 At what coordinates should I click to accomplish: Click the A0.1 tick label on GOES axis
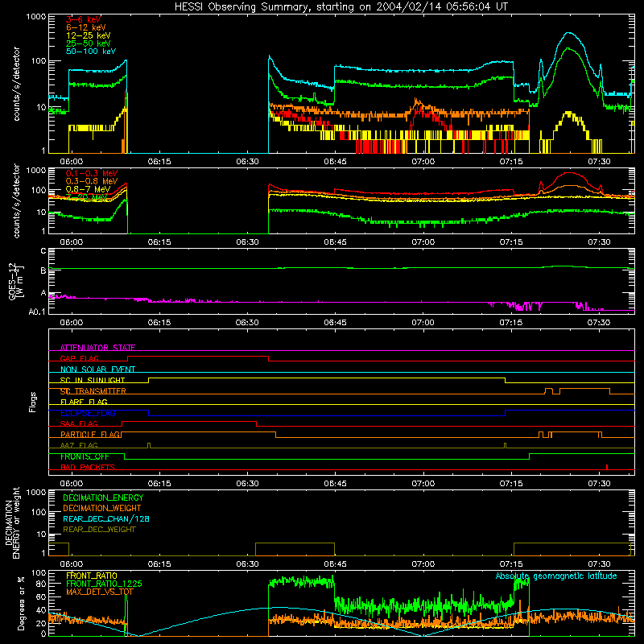tap(37, 312)
